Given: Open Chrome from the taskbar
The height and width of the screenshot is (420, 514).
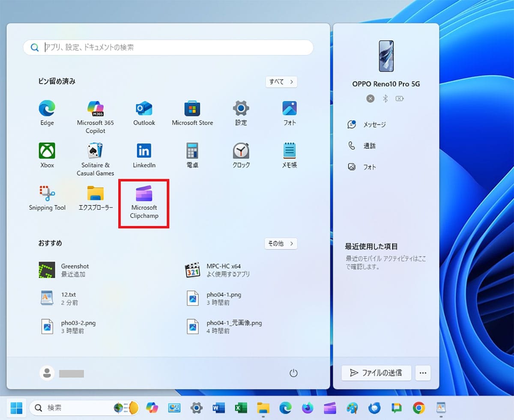Looking at the screenshot, I should coord(419,408).
